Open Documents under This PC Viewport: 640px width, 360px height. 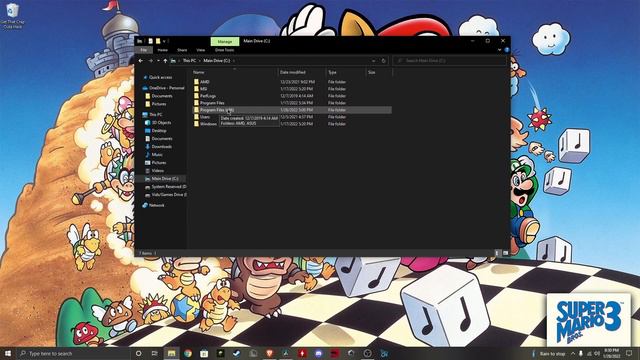click(x=162, y=139)
